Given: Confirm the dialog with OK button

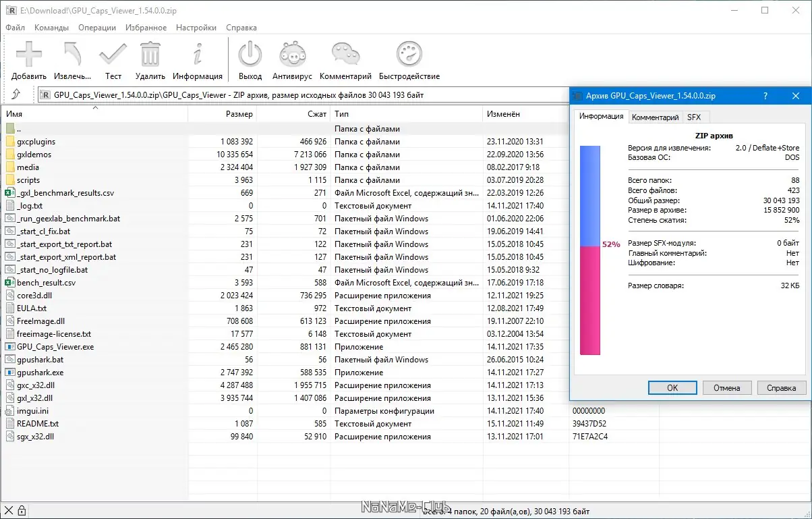Looking at the screenshot, I should pos(672,388).
